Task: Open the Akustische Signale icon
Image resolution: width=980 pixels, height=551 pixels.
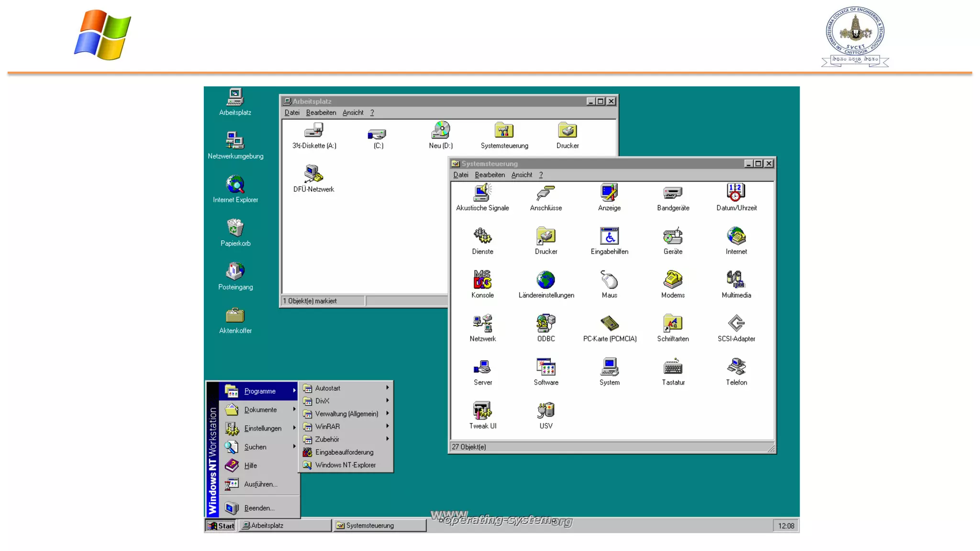Action: pyautogui.click(x=482, y=193)
